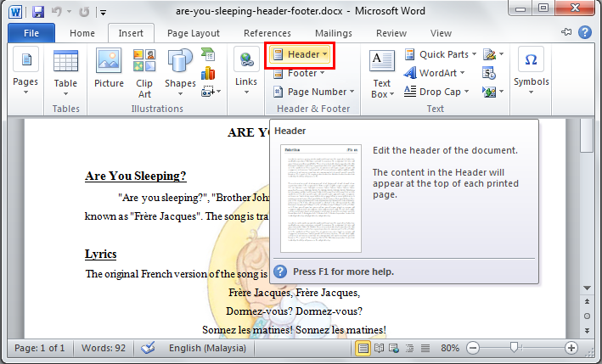Open the Page Number dropdown

tap(313, 92)
